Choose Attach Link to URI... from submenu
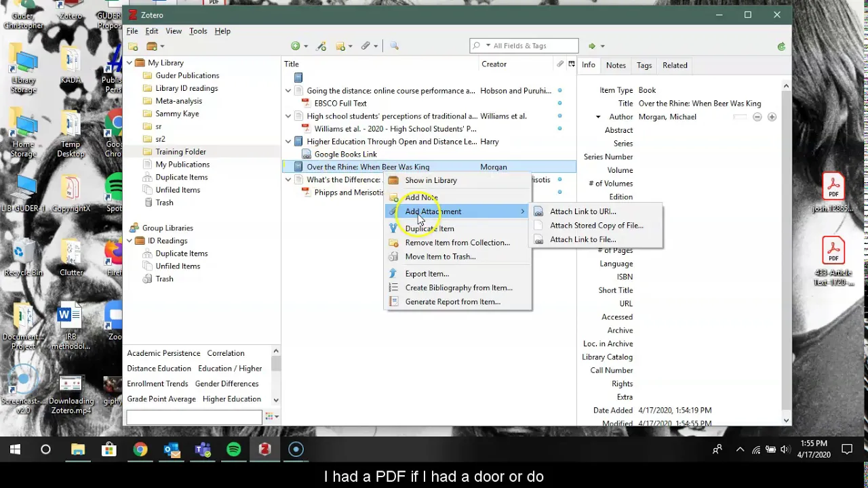This screenshot has width=868, height=488. (595, 211)
